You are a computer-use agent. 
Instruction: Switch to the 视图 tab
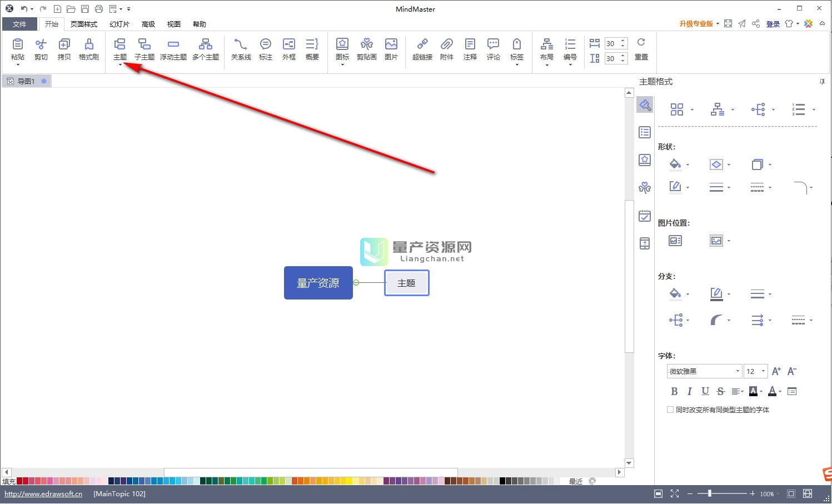click(174, 24)
